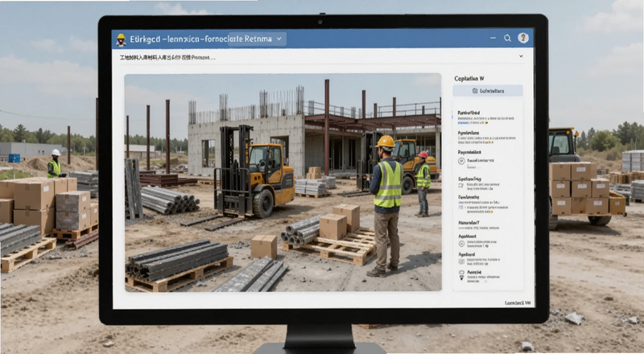Open the user profile avatar in title bar
Screen dimensions: 644x354
[x=522, y=38]
